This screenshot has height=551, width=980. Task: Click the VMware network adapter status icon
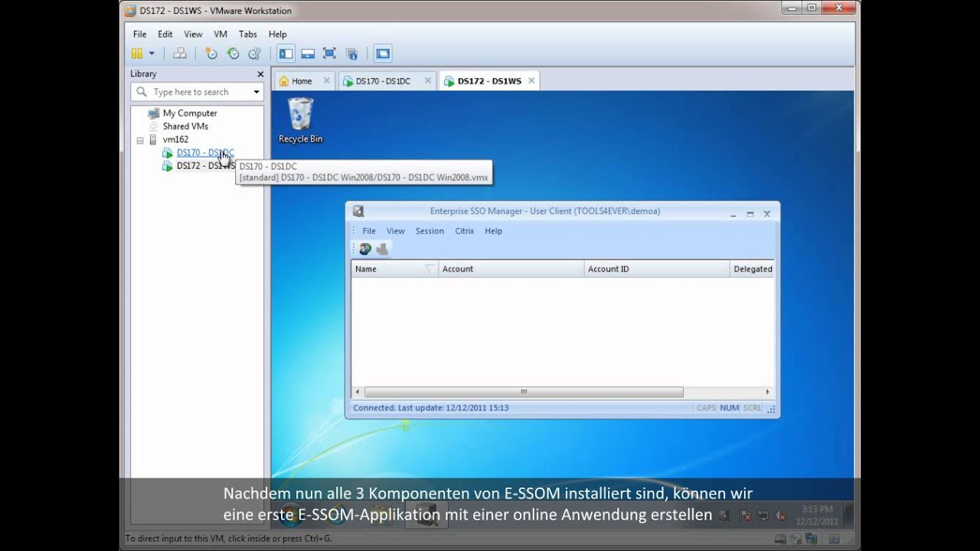click(809, 539)
